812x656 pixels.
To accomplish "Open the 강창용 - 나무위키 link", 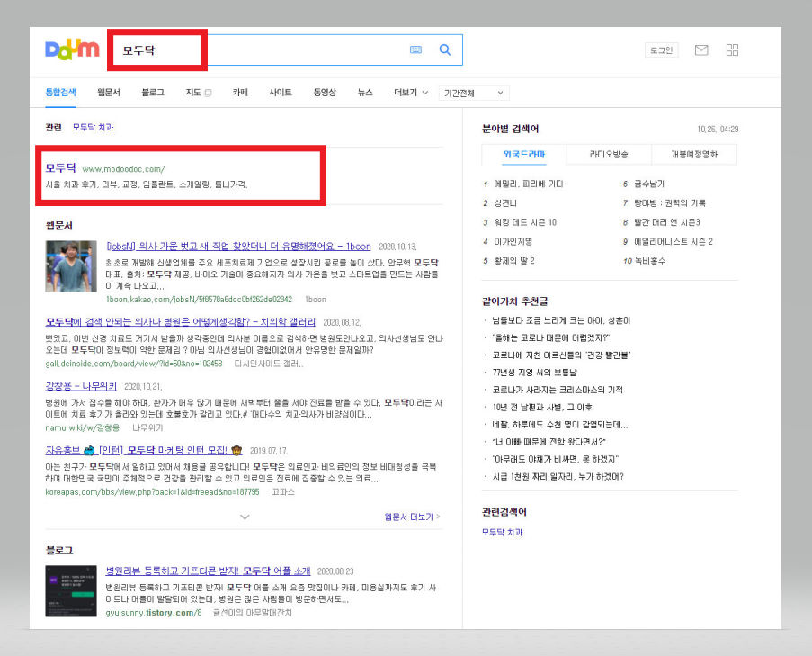I will coord(81,386).
